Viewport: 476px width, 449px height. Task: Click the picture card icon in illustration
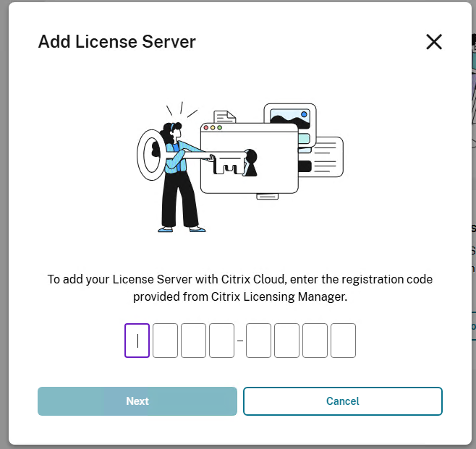pos(289,116)
